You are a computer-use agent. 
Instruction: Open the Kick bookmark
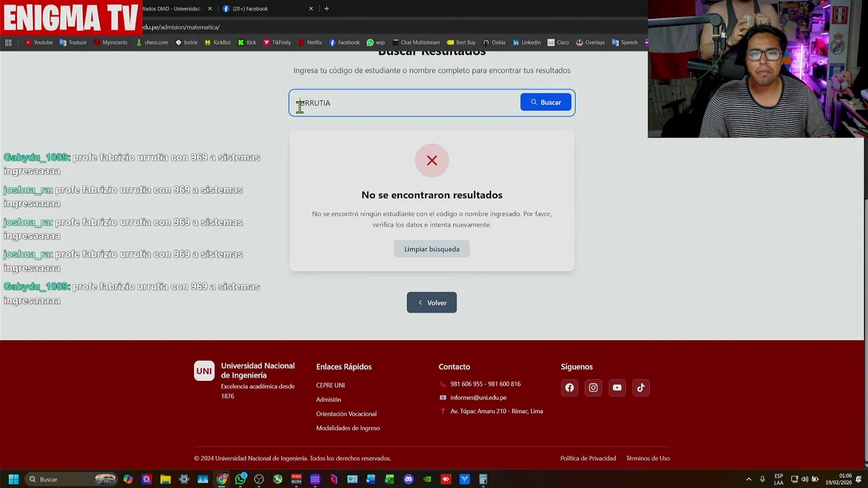coord(247,42)
